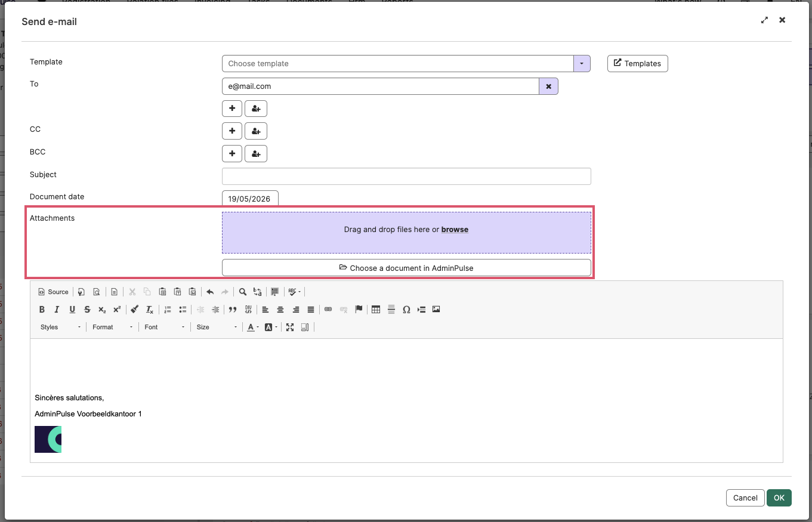Align text left
The image size is (812, 522).
(x=265, y=310)
